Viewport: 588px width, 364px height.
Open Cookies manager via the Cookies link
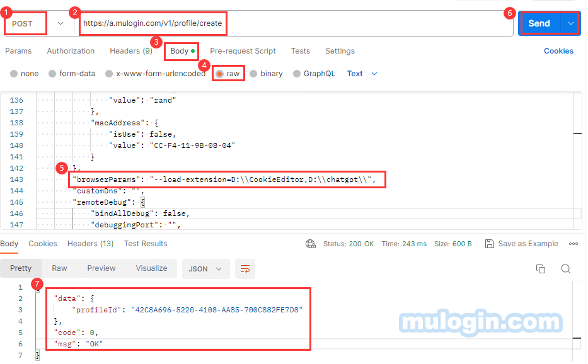558,51
